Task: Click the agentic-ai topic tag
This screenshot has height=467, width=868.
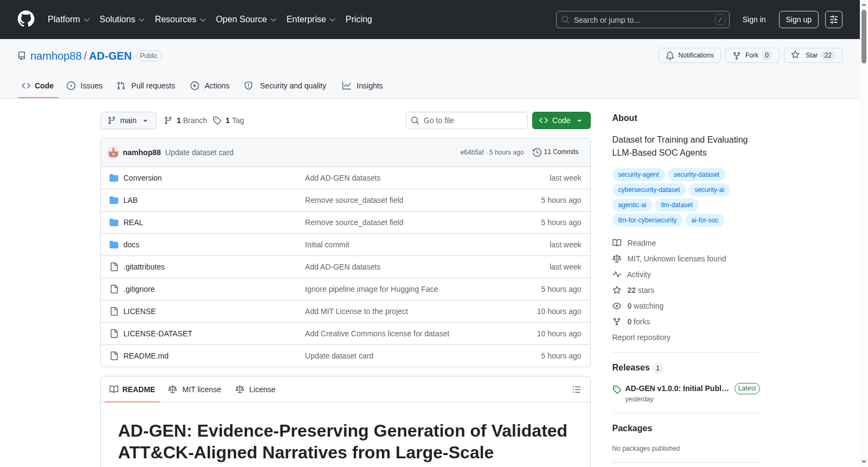Action: (x=632, y=205)
